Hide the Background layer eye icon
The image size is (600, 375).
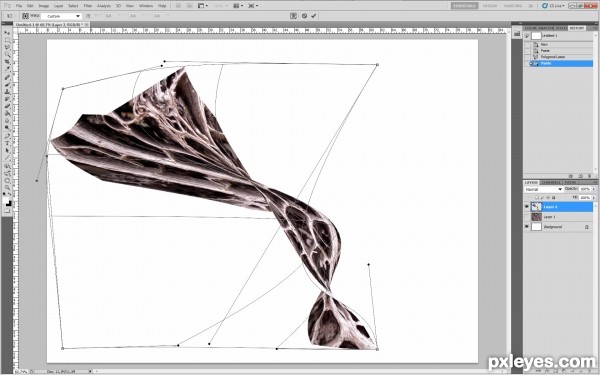pos(527,227)
